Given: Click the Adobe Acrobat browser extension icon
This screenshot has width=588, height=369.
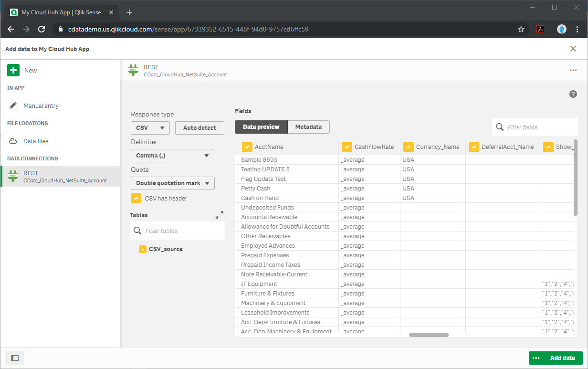Looking at the screenshot, I should click(x=540, y=29).
